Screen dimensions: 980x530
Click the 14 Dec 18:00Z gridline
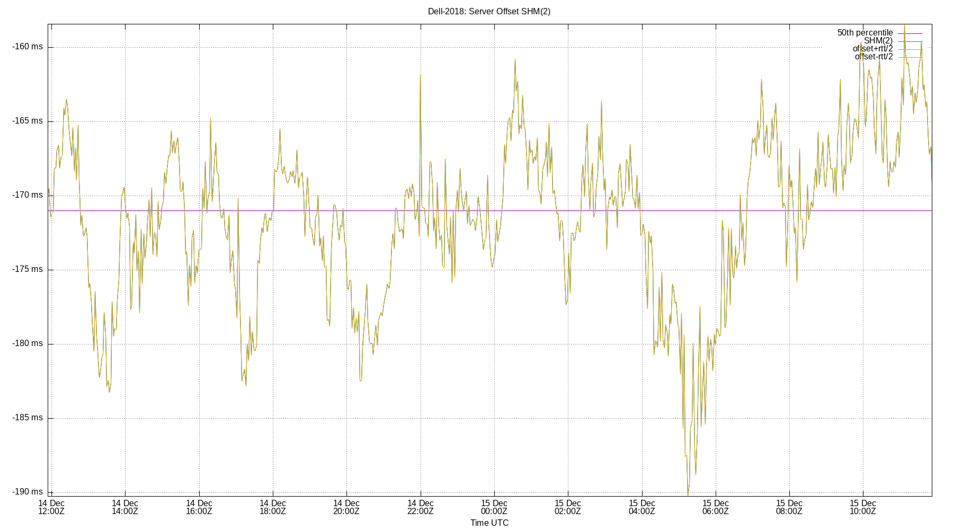(273, 265)
